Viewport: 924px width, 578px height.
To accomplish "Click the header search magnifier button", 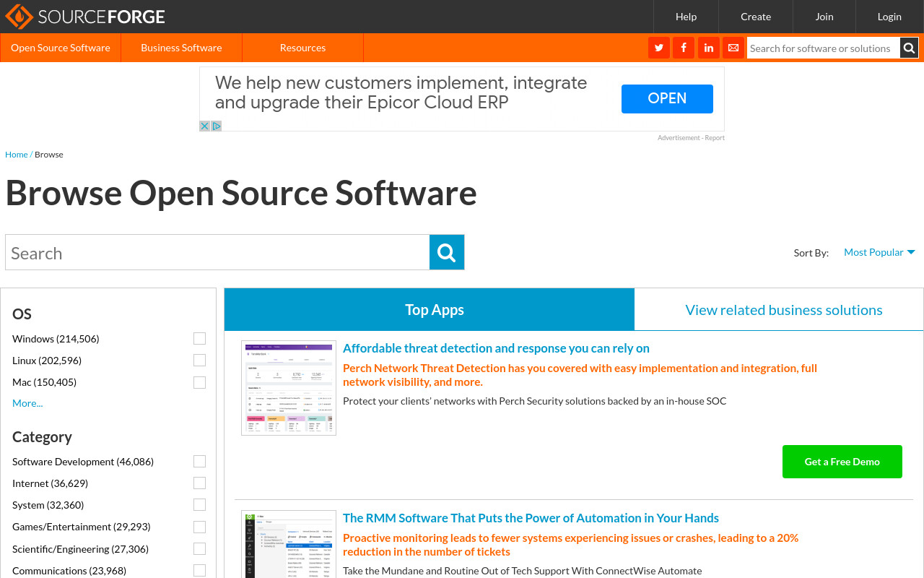I will (910, 48).
